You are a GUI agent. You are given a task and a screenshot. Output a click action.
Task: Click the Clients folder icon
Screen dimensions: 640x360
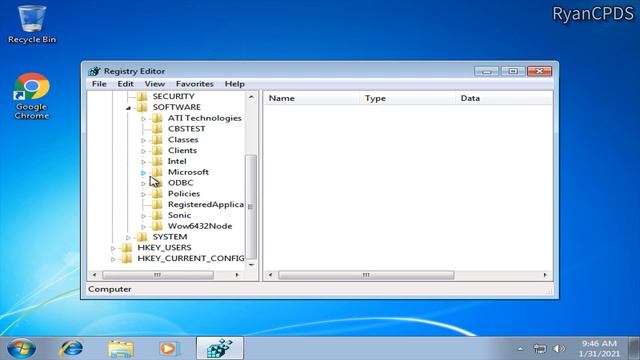pyautogui.click(x=157, y=150)
